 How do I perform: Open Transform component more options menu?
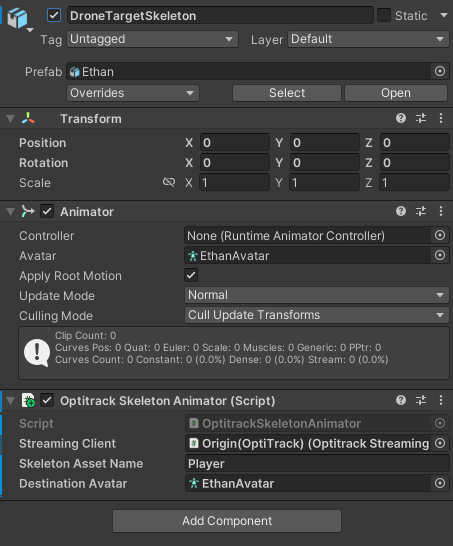[441, 118]
